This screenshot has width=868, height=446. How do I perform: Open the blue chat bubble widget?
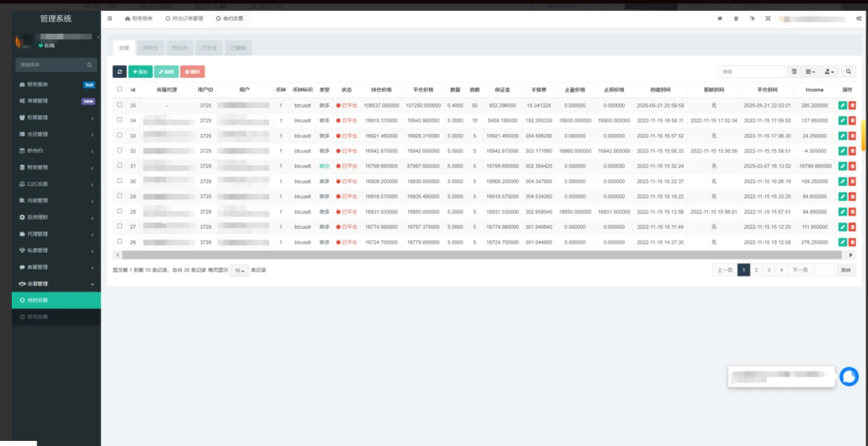click(849, 376)
